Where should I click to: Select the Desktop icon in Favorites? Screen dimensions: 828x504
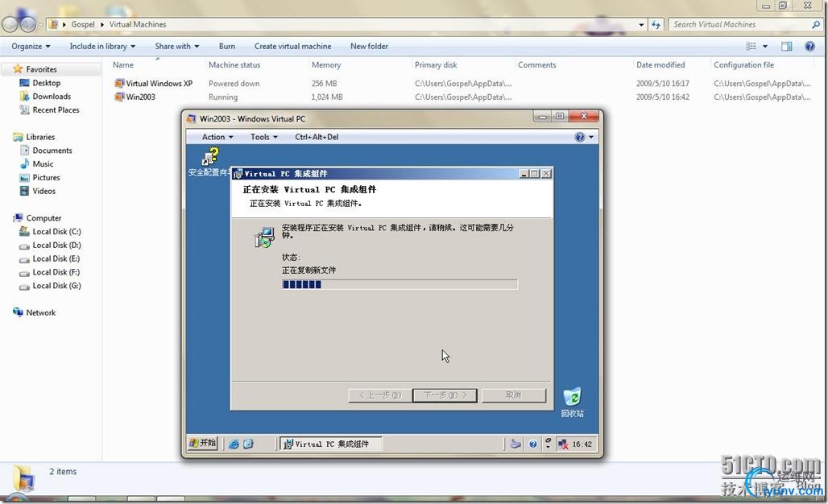point(24,83)
